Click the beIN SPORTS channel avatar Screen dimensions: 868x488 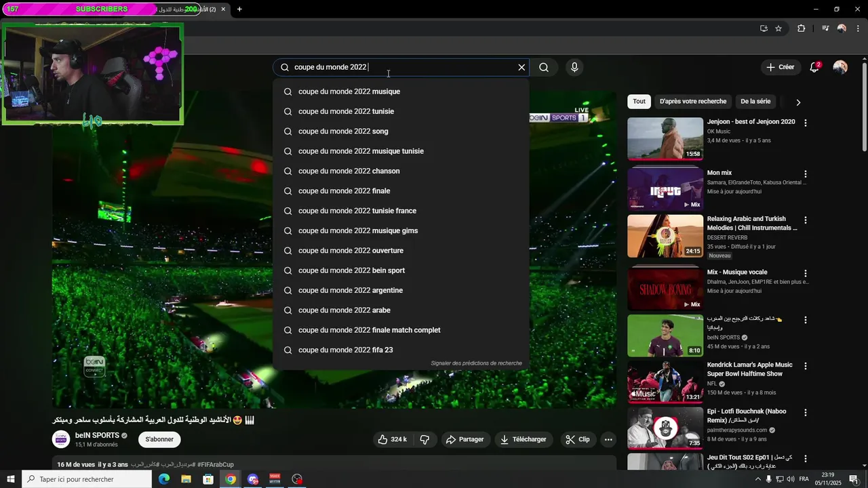pyautogui.click(x=61, y=439)
